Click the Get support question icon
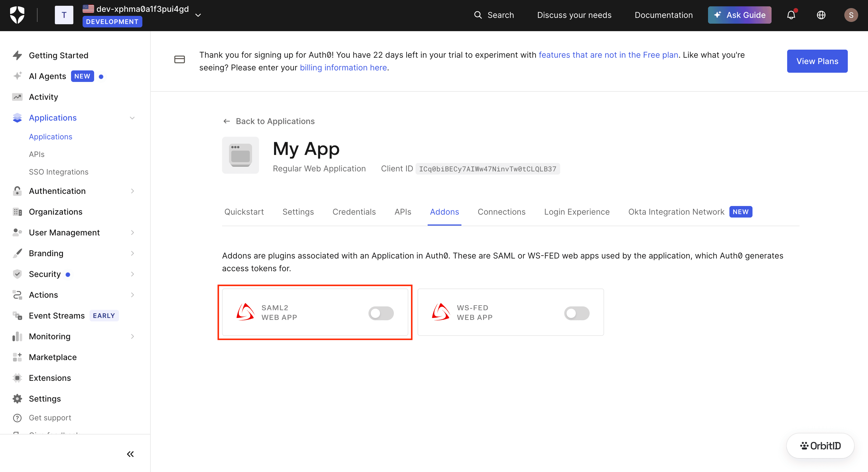The width and height of the screenshot is (868, 472). [17, 418]
